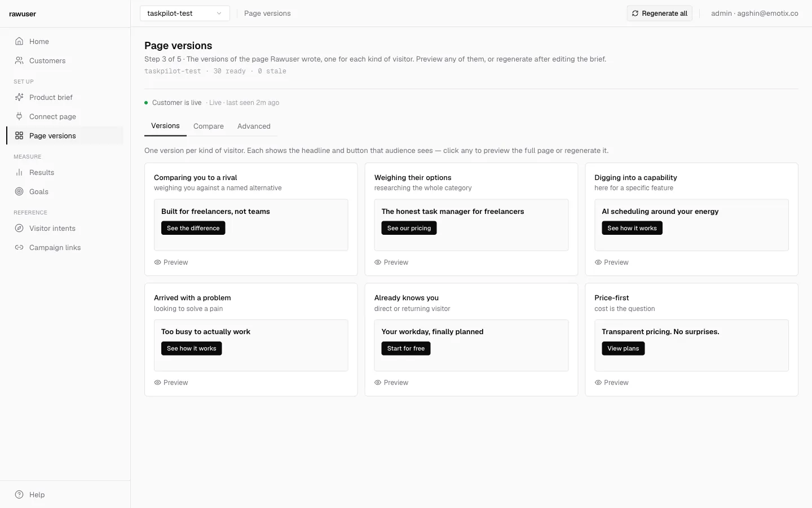
Task: Click the Results bar chart icon
Action: coord(19,172)
